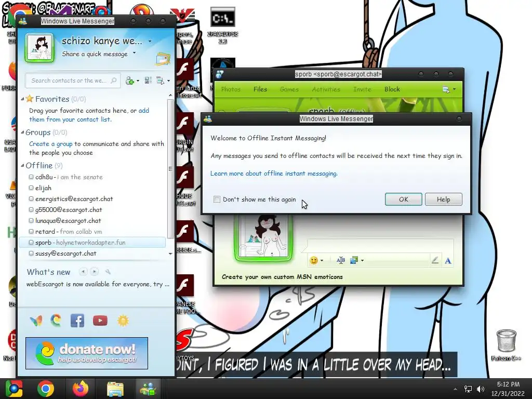The height and width of the screenshot is (399, 532).
Task: Collapse the Favorites section
Action: click(22, 99)
